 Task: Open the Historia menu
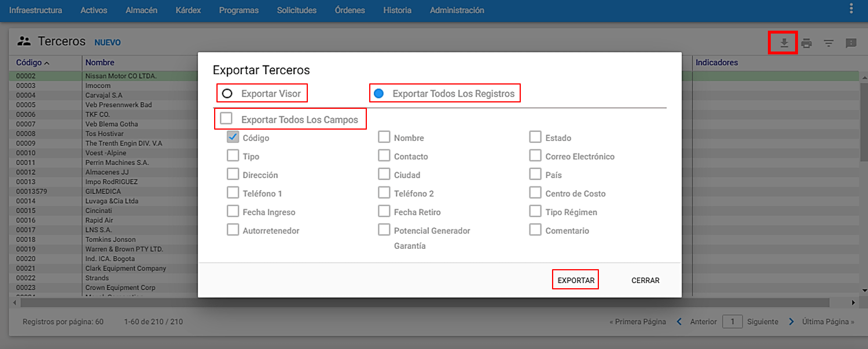tap(398, 10)
